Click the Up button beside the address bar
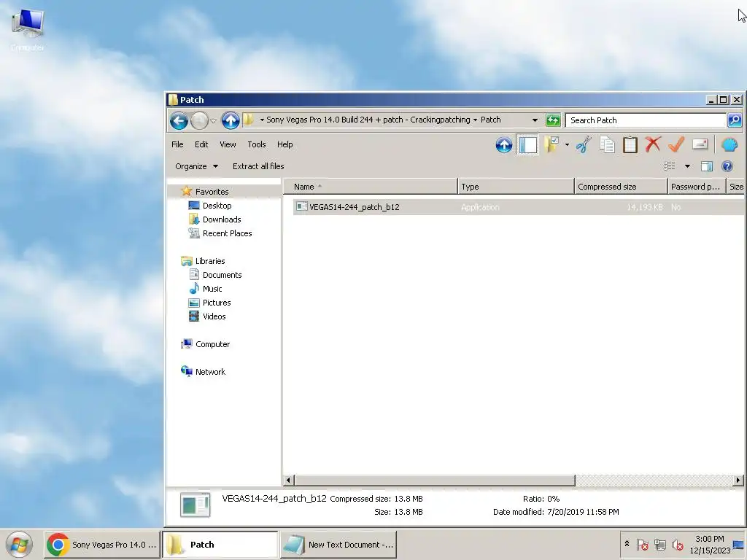 coord(231,120)
